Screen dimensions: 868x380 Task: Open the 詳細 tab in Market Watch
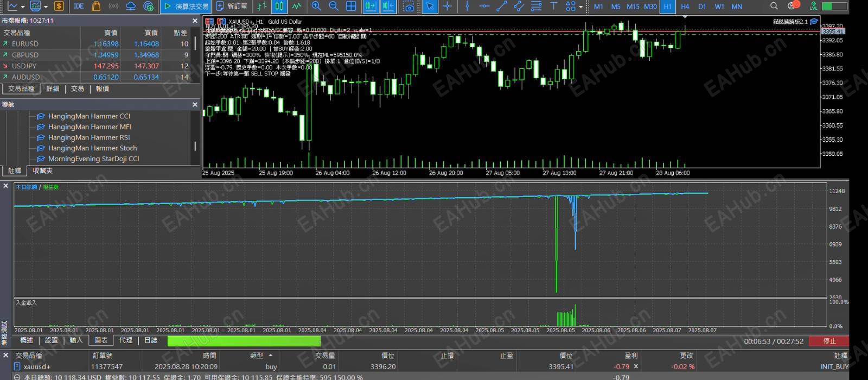coord(53,88)
